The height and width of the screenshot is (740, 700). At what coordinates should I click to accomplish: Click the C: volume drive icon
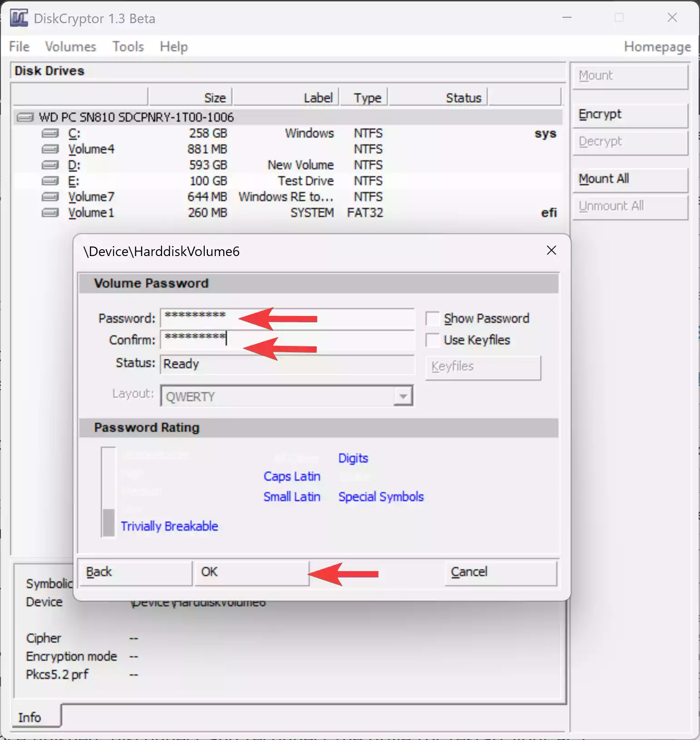(x=50, y=133)
